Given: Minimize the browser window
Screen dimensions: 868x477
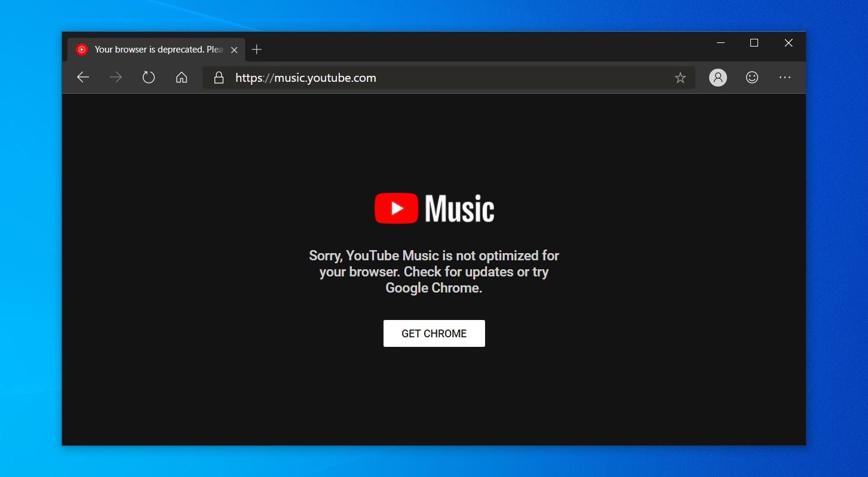Looking at the screenshot, I should click(x=720, y=43).
